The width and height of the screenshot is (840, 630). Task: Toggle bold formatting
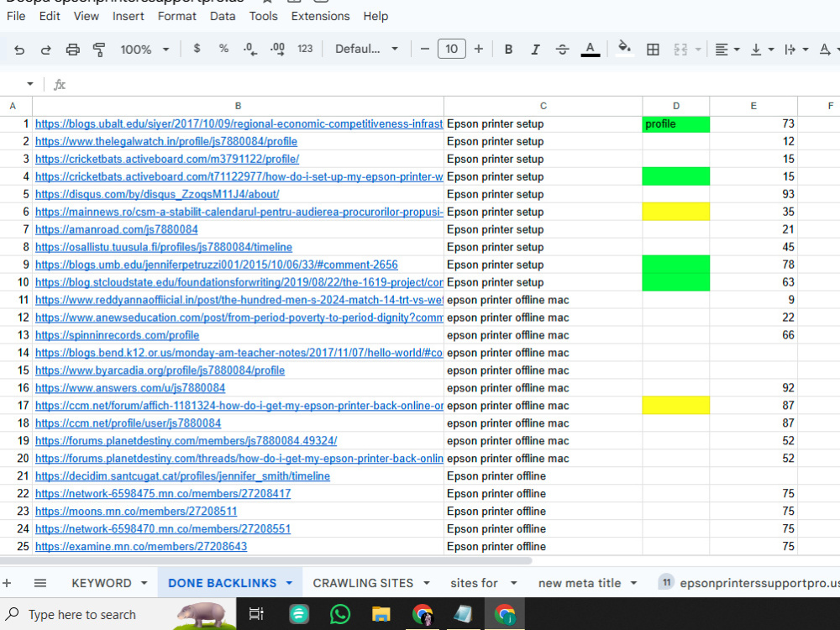tap(508, 50)
